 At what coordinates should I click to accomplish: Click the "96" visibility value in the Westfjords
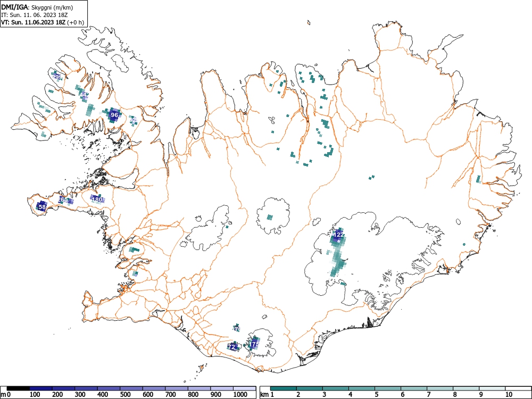coord(114,115)
